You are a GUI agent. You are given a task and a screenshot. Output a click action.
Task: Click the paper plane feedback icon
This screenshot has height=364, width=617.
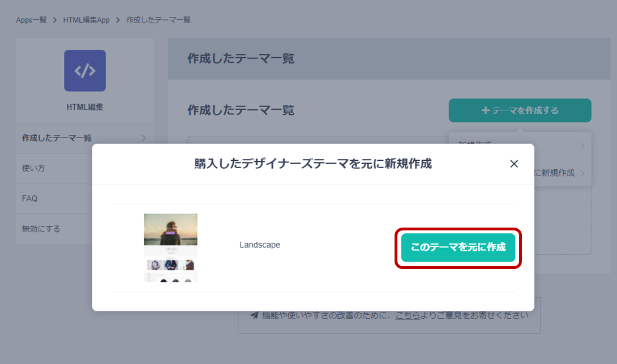pyautogui.click(x=255, y=315)
